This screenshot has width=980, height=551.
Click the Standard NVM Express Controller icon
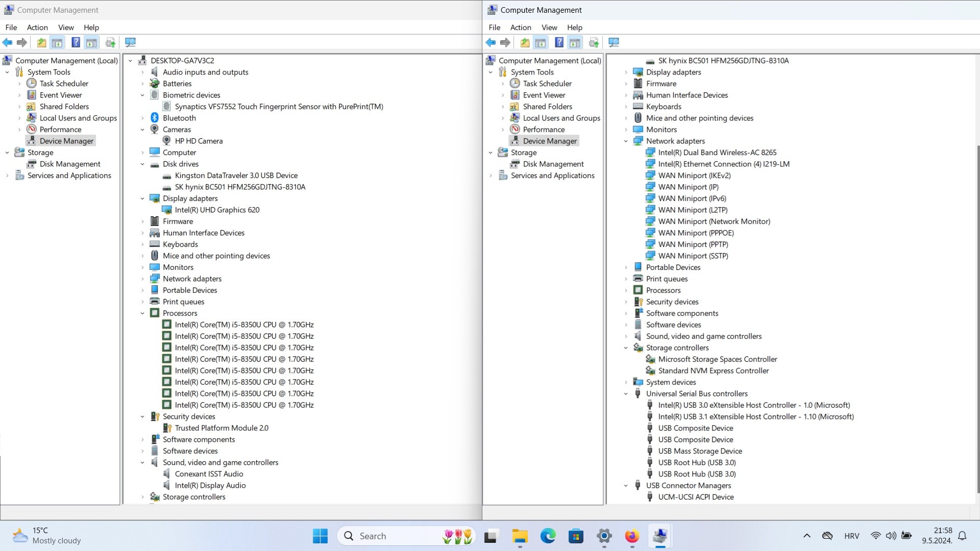coord(650,370)
